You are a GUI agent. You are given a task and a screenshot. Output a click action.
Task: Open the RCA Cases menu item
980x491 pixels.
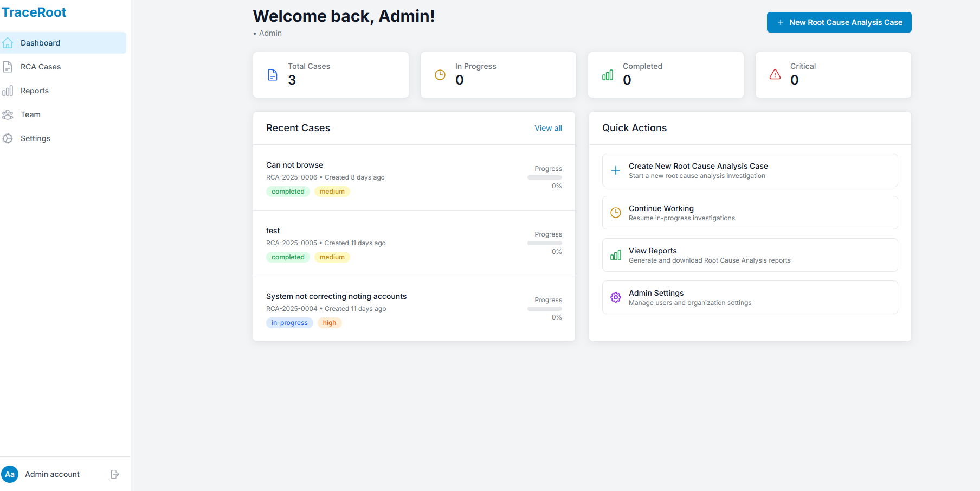click(41, 67)
